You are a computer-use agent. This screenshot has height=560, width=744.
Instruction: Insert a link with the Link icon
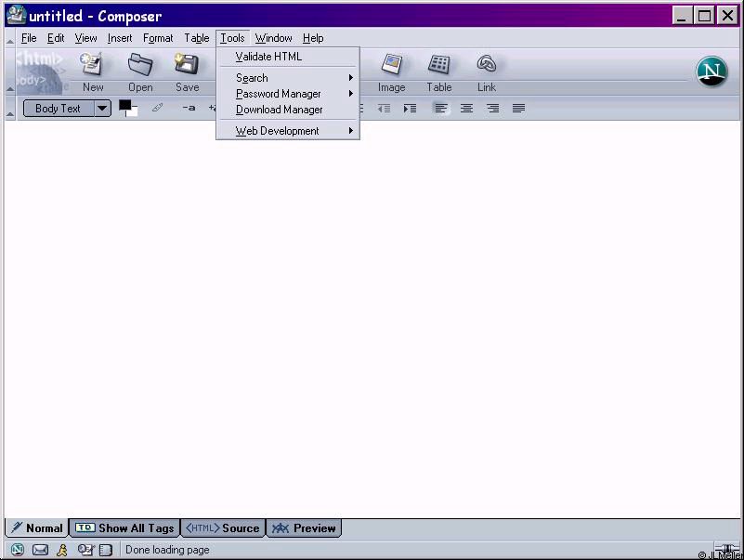(x=487, y=72)
